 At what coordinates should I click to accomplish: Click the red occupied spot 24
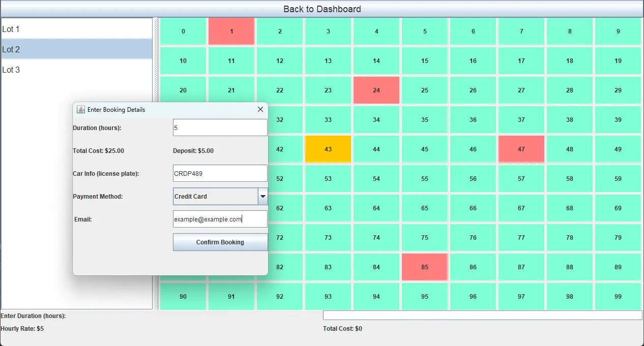pos(376,90)
